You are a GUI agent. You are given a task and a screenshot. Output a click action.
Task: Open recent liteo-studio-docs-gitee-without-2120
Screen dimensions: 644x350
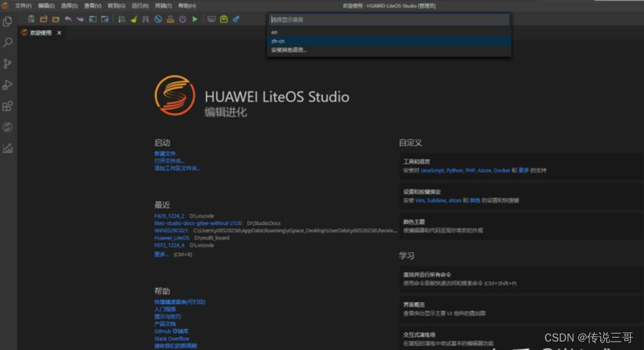pyautogui.click(x=198, y=223)
